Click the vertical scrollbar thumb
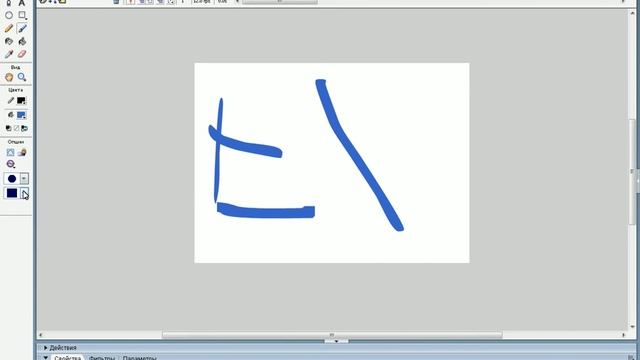 click(x=632, y=171)
